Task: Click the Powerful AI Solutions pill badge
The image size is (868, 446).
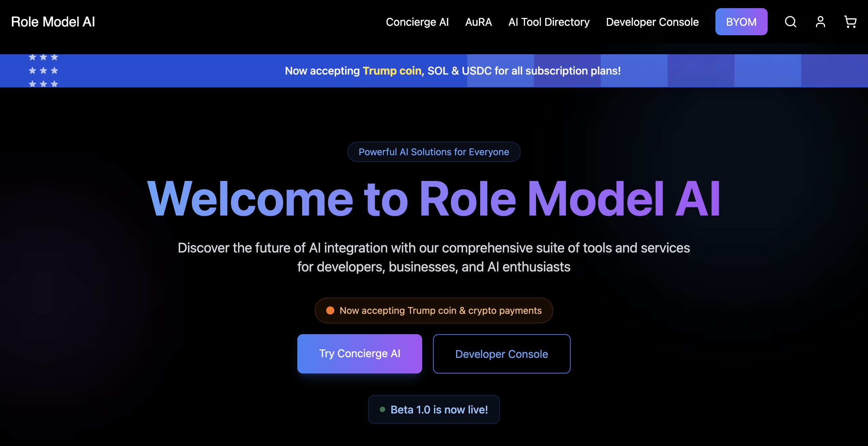Action: (434, 152)
